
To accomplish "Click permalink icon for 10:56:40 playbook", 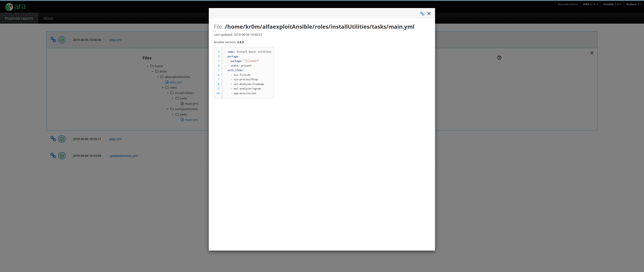I will pos(53,40).
